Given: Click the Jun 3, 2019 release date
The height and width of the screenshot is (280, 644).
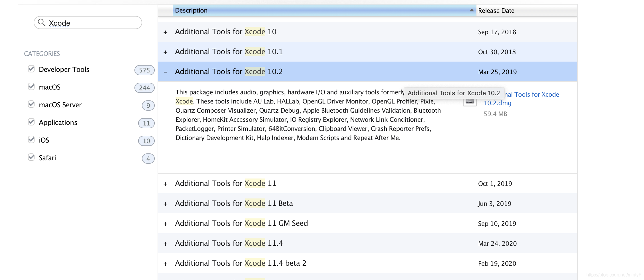Looking at the screenshot, I should [x=495, y=204].
